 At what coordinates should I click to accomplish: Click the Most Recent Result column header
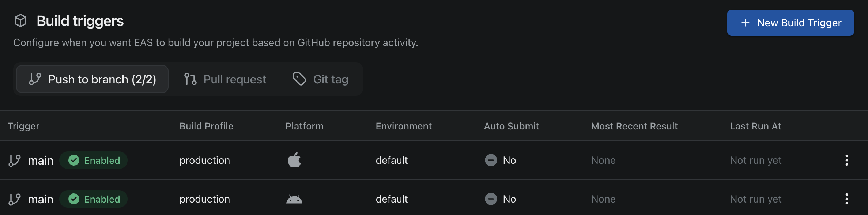pyautogui.click(x=634, y=126)
